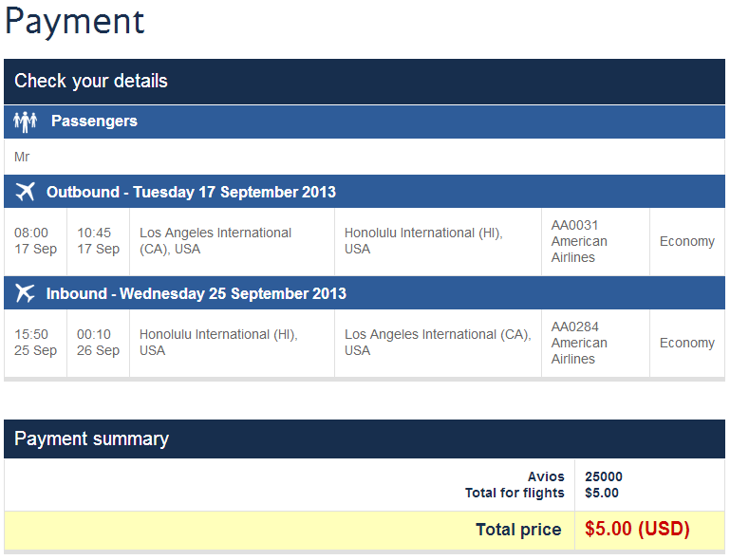This screenshot has width=730, height=560.
Task: Click the outbound 08:00 departure time
Action: point(31,233)
